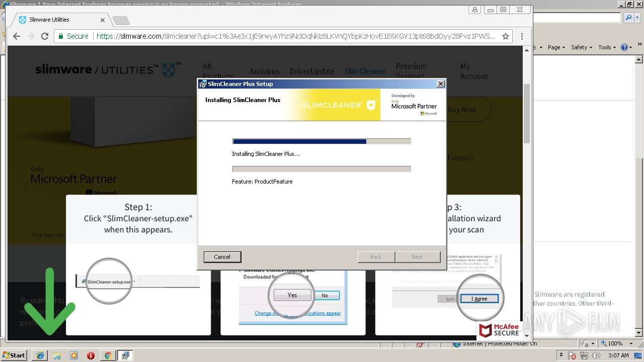Image resolution: width=644 pixels, height=362 pixels.
Task: Open a new Chrome tab
Action: click(121, 20)
